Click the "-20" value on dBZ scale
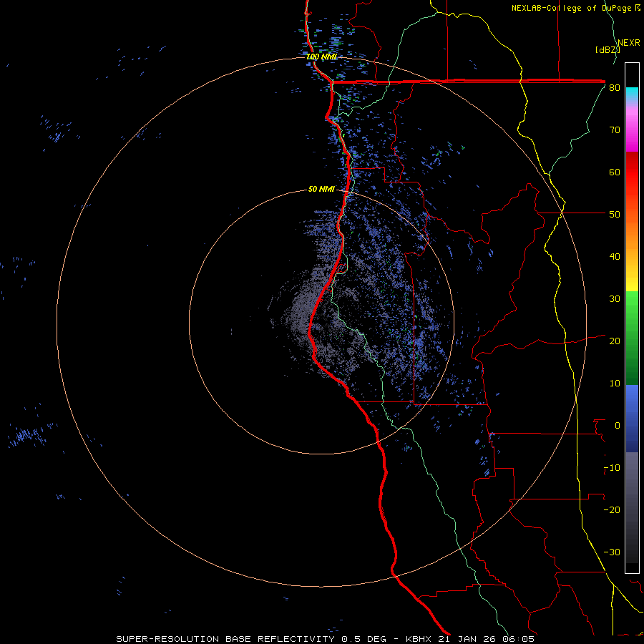This screenshot has width=644, height=644. [x=612, y=509]
